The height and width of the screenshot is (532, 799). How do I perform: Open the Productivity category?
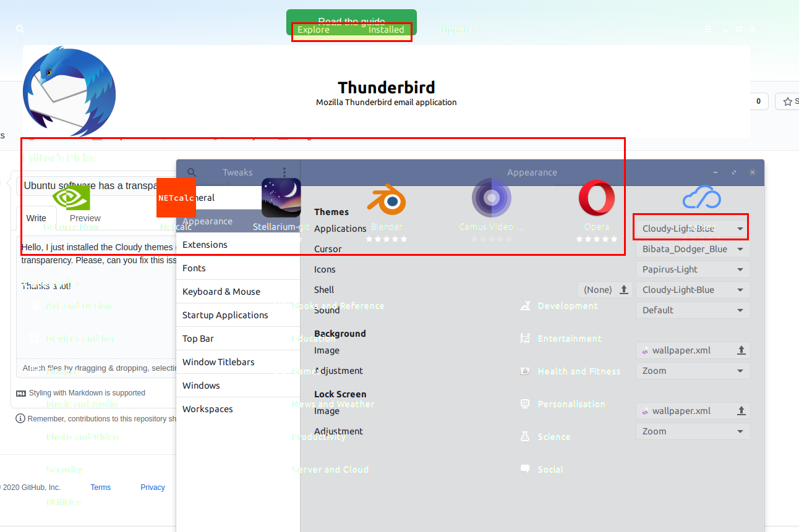[x=318, y=437]
